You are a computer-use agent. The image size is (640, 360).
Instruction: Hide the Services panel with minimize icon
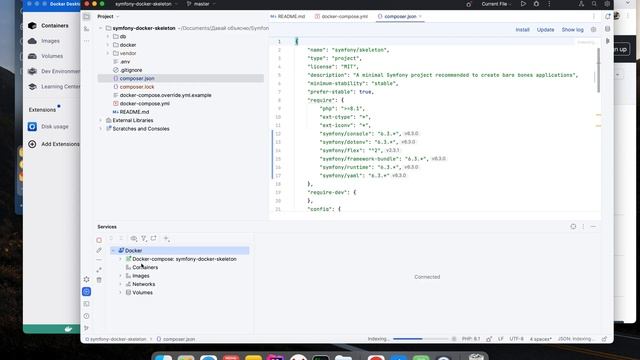pos(593,227)
